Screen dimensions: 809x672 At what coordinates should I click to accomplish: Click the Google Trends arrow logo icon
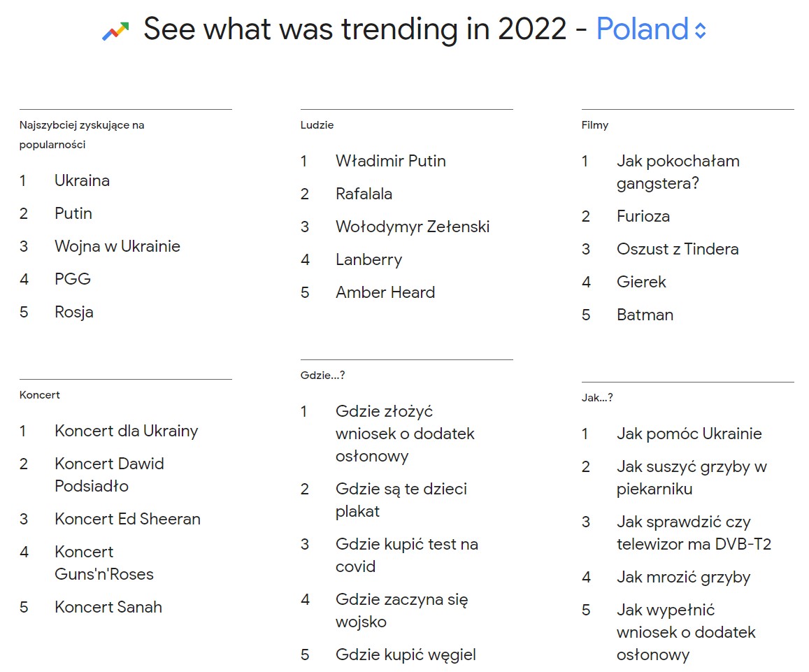(116, 31)
